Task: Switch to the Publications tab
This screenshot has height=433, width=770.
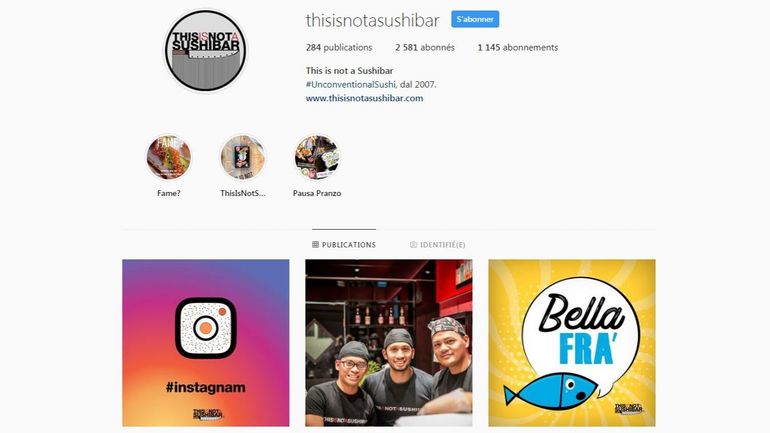Action: [344, 244]
